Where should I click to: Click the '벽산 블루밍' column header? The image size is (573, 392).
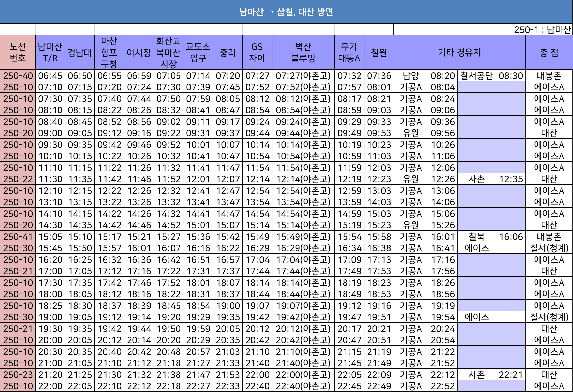[303, 53]
